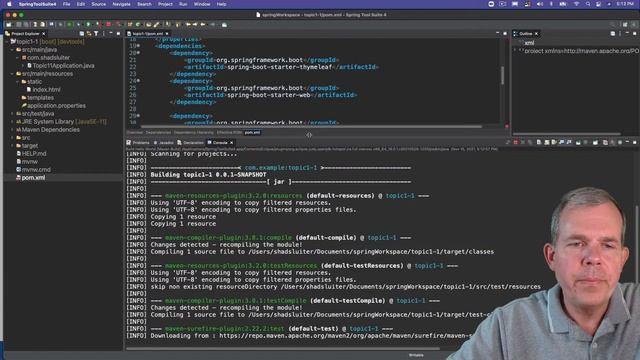The image size is (640, 360).
Task: Collapse the src/main/java folder
Action: 12,50
